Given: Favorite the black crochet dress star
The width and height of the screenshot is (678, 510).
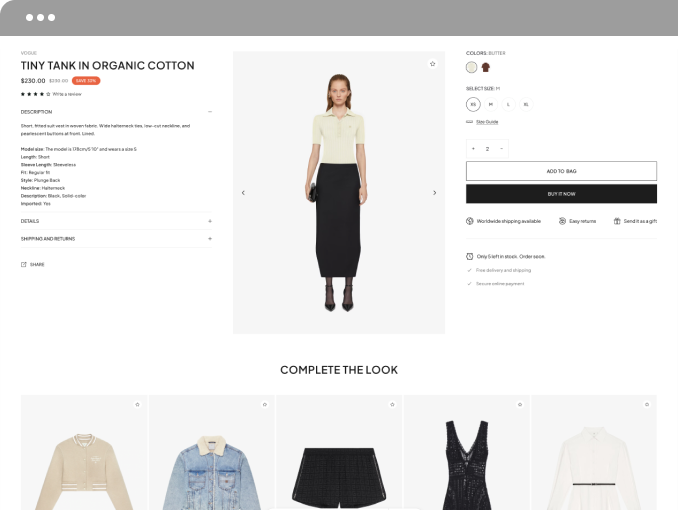Looking at the screenshot, I should 520,404.
